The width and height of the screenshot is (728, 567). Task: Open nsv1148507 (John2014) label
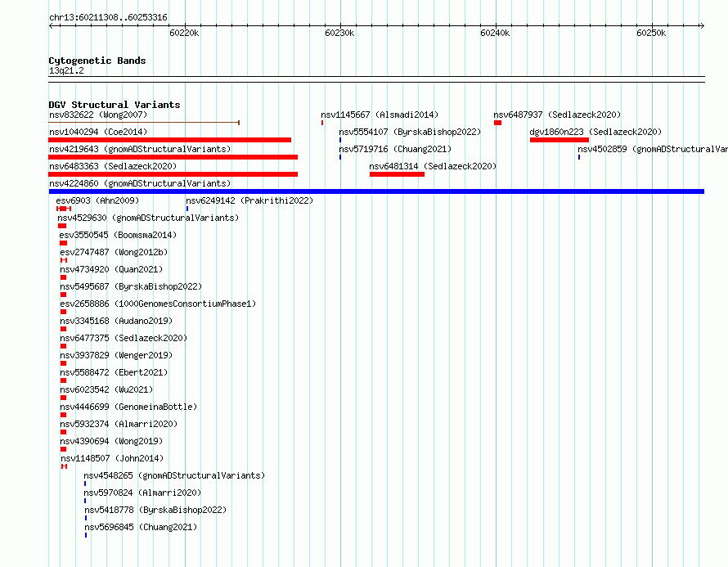[112, 458]
